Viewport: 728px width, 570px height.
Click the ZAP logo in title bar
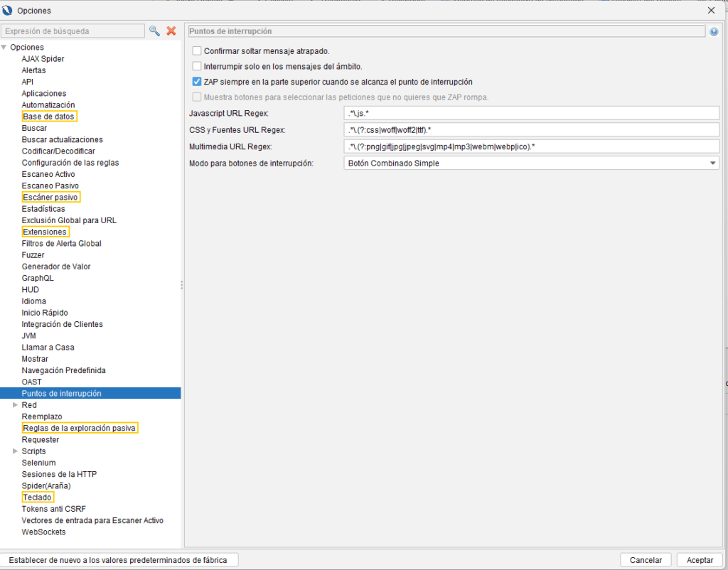coord(8,10)
